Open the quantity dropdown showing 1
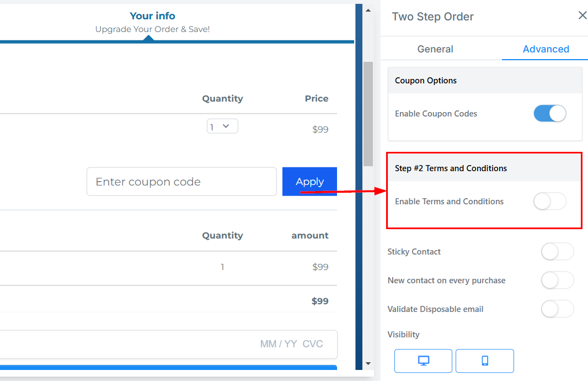 pyautogui.click(x=222, y=126)
